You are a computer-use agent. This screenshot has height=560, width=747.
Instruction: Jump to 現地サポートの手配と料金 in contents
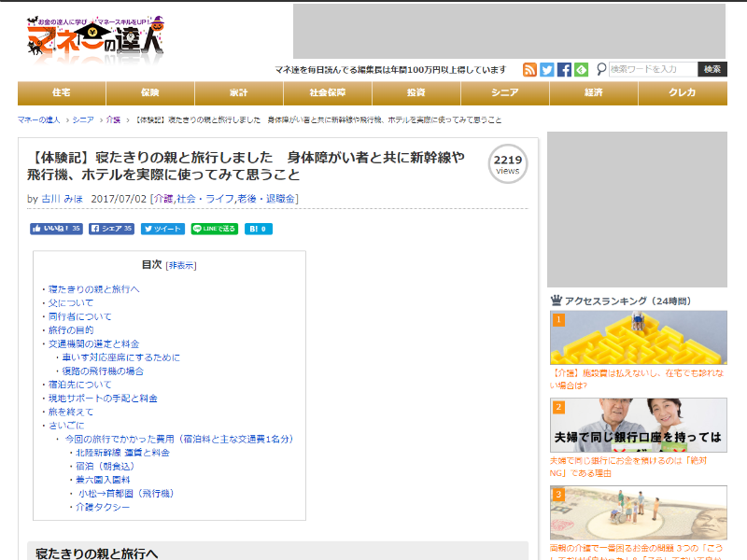[x=103, y=399]
